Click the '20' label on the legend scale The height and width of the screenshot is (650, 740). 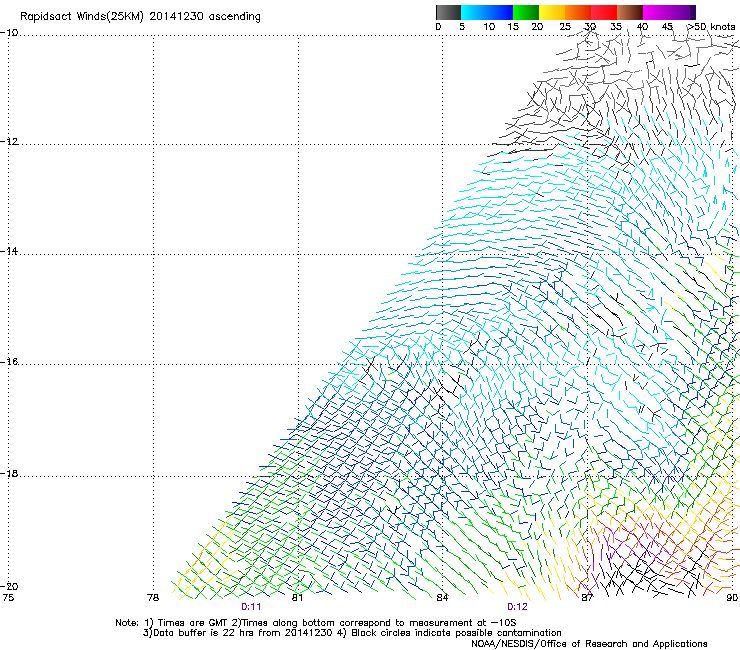[537, 27]
